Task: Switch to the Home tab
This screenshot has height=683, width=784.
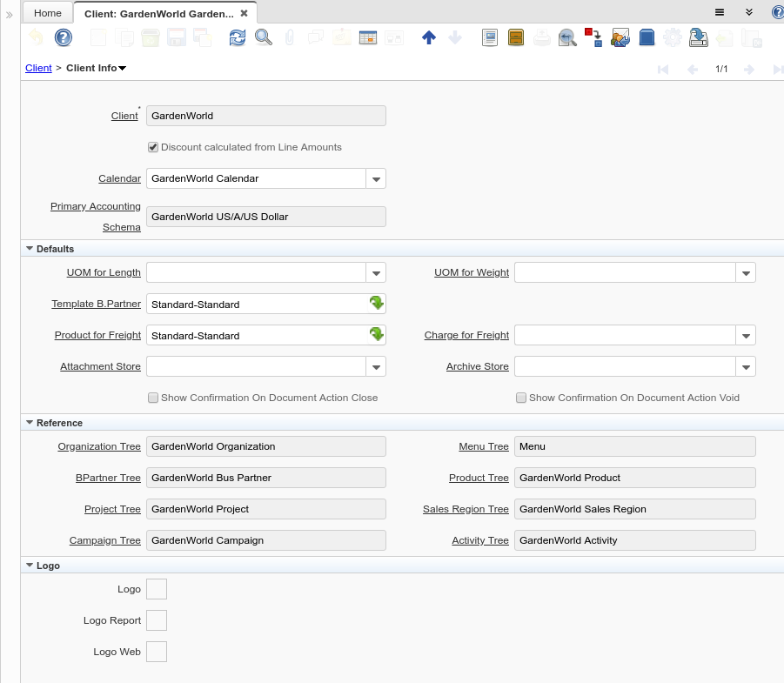Action: coord(48,13)
